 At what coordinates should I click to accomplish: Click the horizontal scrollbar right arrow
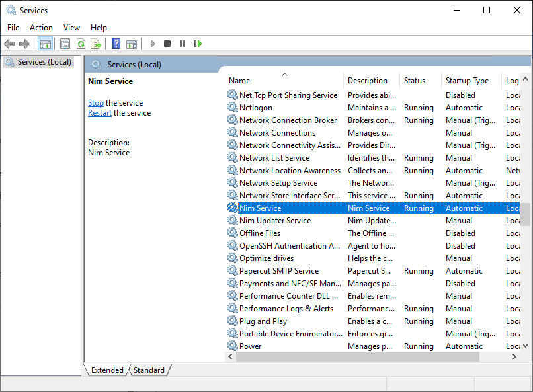pyautogui.click(x=514, y=356)
